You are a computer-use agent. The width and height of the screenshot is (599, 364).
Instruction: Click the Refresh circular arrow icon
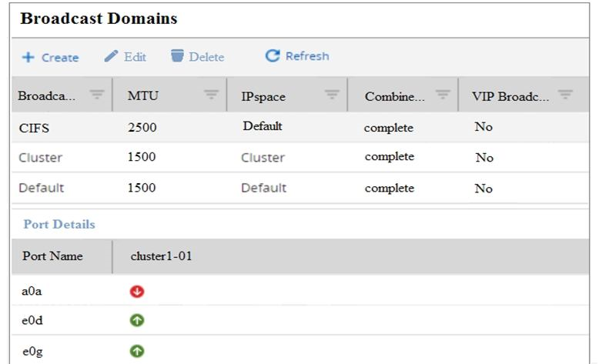point(273,56)
